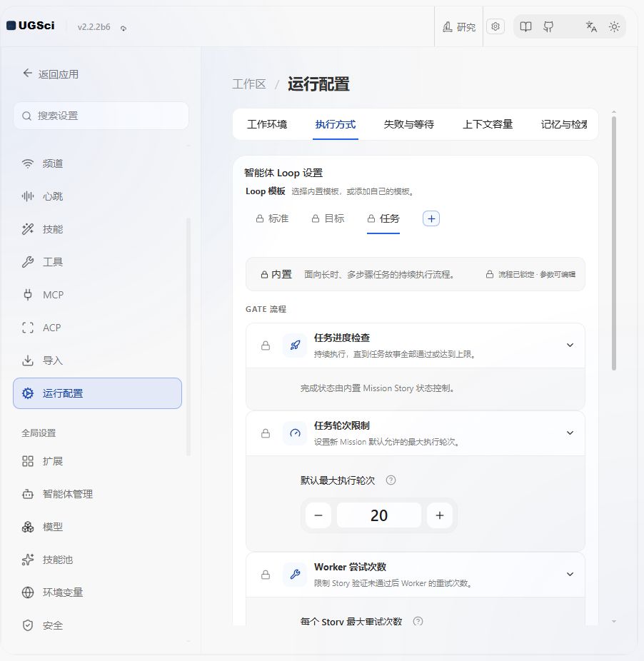The height and width of the screenshot is (661, 644).
Task: Click the GATE 流程 heading
Action: (x=266, y=309)
